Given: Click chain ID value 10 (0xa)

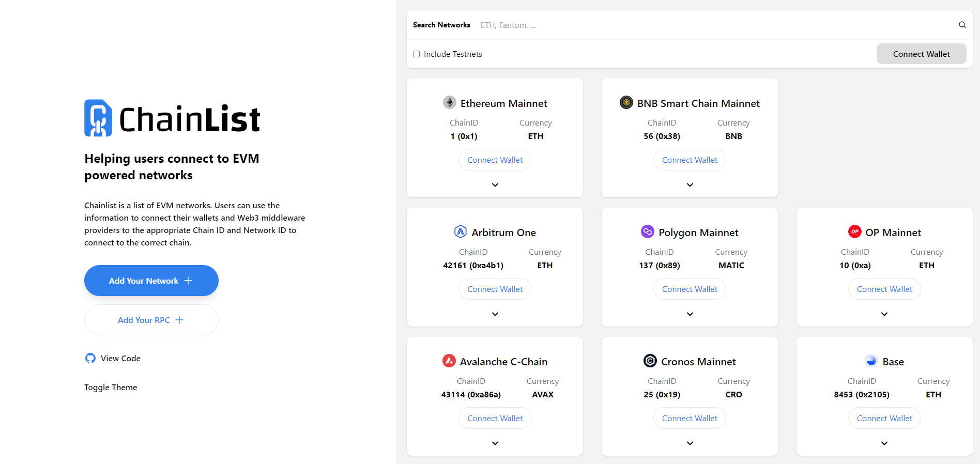Looking at the screenshot, I should [x=855, y=266].
